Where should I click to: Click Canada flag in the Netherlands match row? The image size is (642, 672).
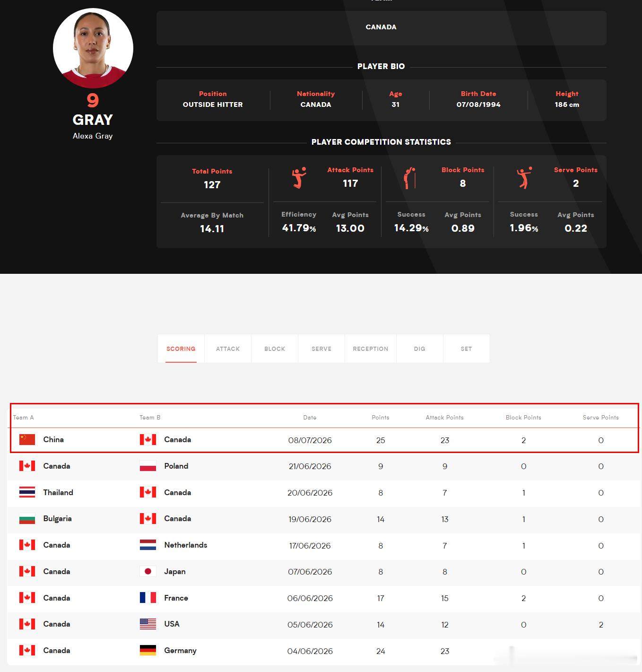[x=27, y=545]
